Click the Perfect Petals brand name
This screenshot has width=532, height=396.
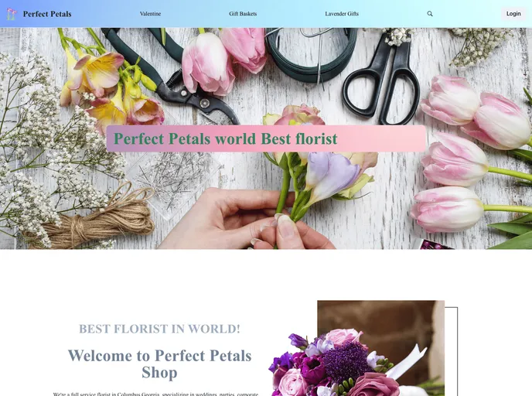[x=47, y=14]
